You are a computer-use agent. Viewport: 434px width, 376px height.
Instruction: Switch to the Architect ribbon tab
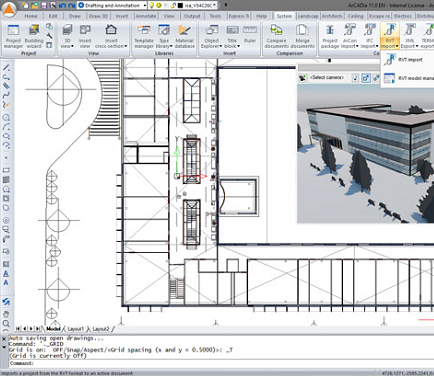pos(332,16)
